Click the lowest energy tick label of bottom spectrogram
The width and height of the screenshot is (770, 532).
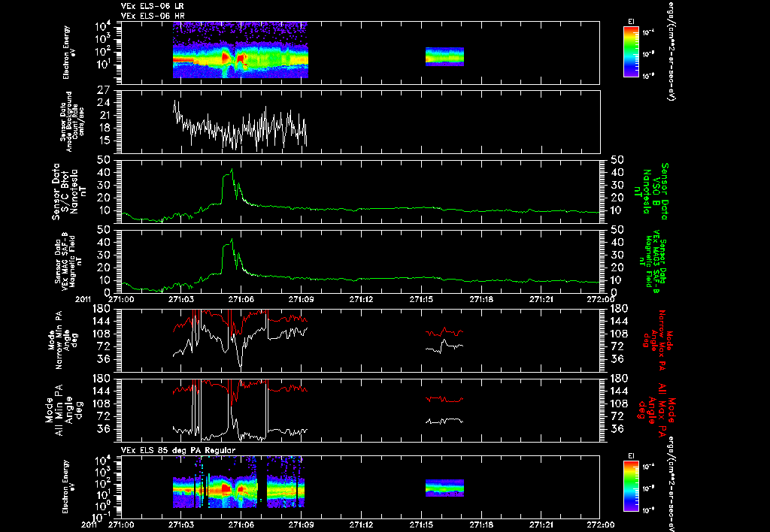coord(100,517)
